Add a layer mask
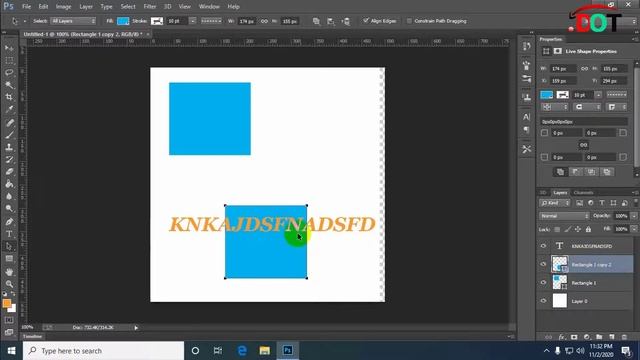This screenshot has height=360, width=640. 574,337
